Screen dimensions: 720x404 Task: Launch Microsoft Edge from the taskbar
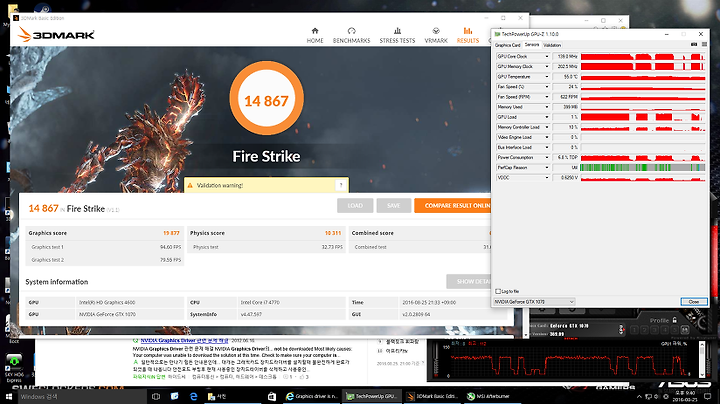tap(193, 396)
